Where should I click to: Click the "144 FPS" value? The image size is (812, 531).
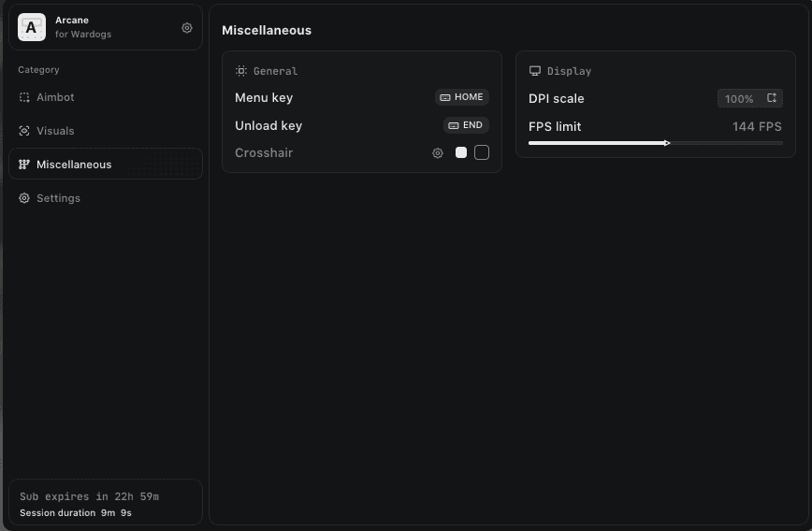[757, 127]
